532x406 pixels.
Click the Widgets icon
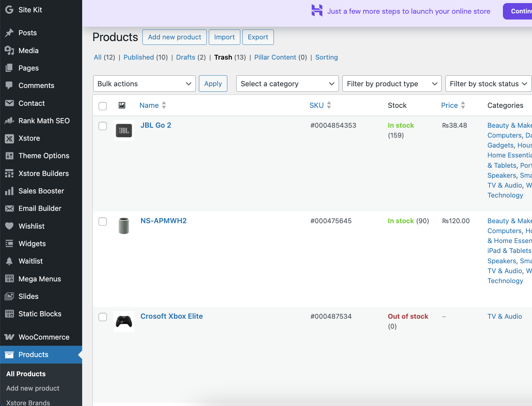coord(9,243)
